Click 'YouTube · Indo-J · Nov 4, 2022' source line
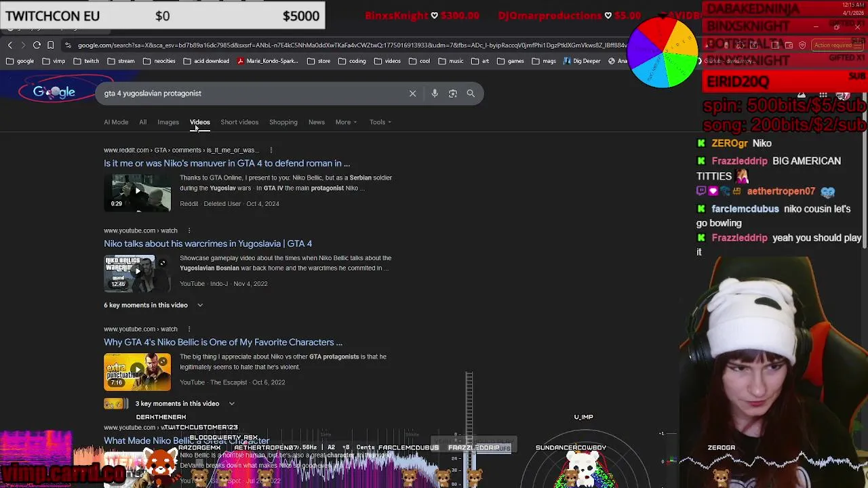The height and width of the screenshot is (488, 868). 224,284
